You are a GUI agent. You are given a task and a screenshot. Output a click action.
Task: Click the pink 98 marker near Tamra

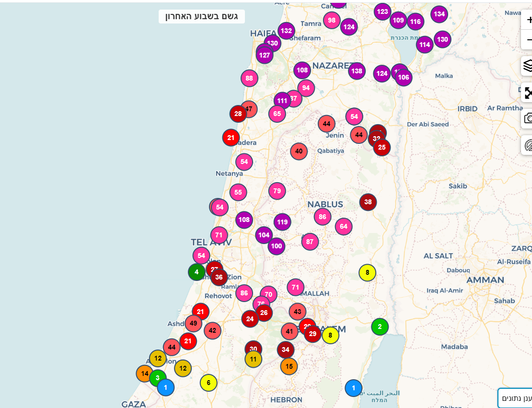(332, 20)
